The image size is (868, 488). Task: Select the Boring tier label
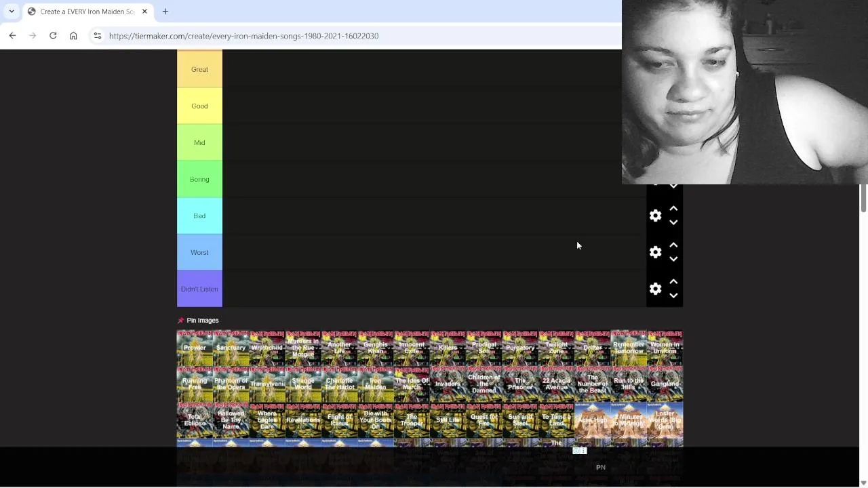199,179
